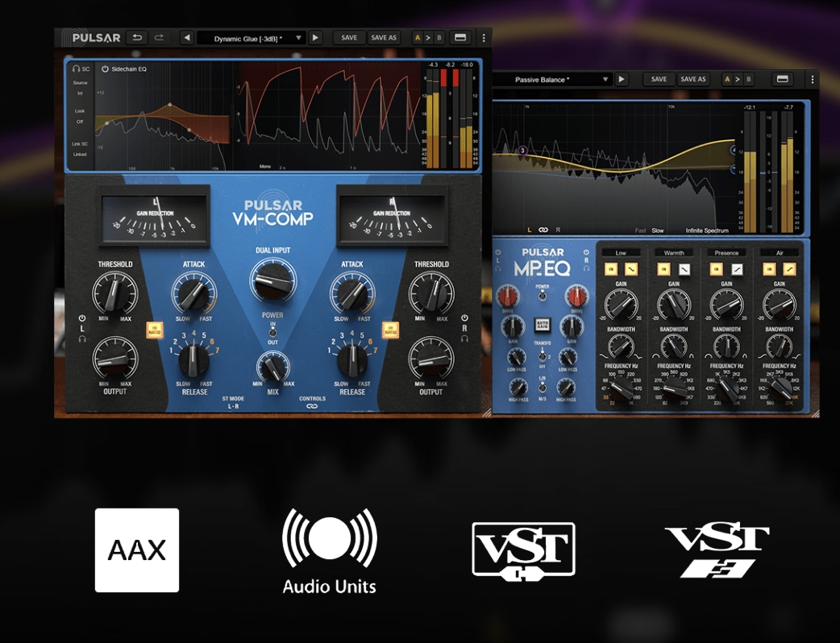
Task: Flip the L/R M/S switch
Action: pos(543,387)
